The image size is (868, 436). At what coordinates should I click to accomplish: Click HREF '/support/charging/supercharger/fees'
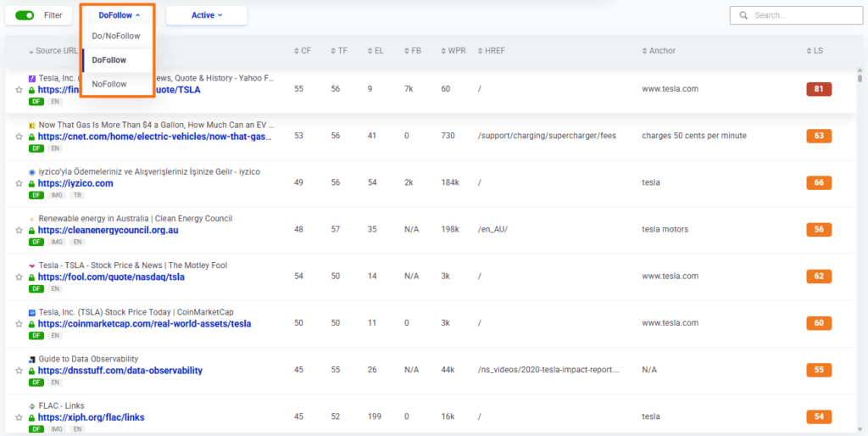(x=547, y=136)
